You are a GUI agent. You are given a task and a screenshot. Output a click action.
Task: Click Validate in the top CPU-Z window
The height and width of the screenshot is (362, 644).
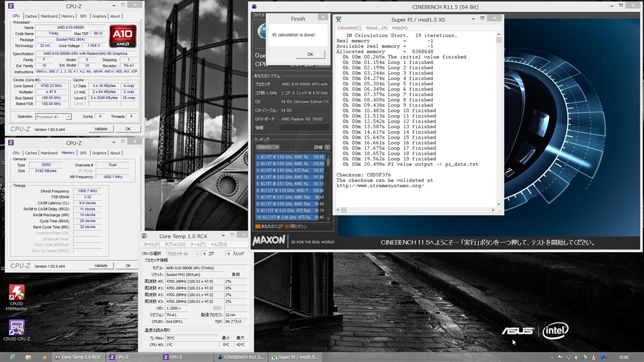tap(101, 129)
